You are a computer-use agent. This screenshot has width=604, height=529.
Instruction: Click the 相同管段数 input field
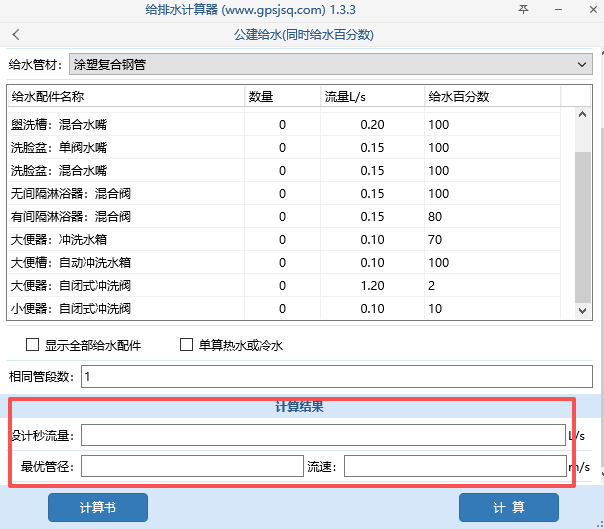337,377
